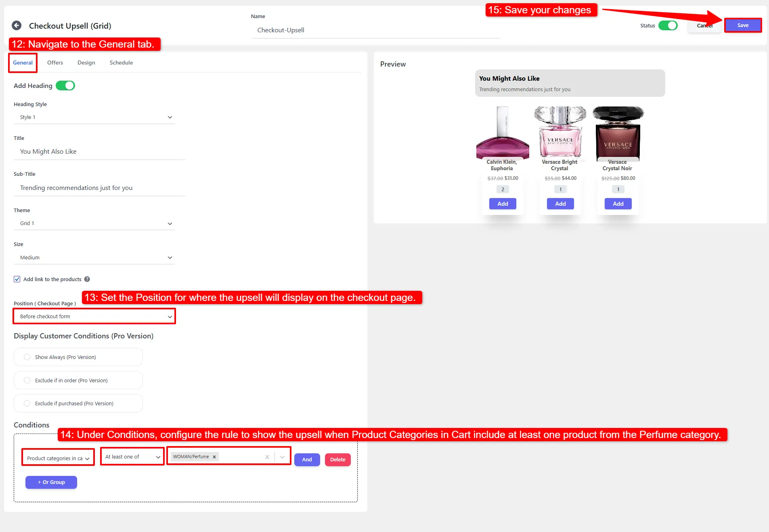Click the Versace Bright Crystal product image
Image resolution: width=769 pixels, height=532 pixels.
point(560,131)
